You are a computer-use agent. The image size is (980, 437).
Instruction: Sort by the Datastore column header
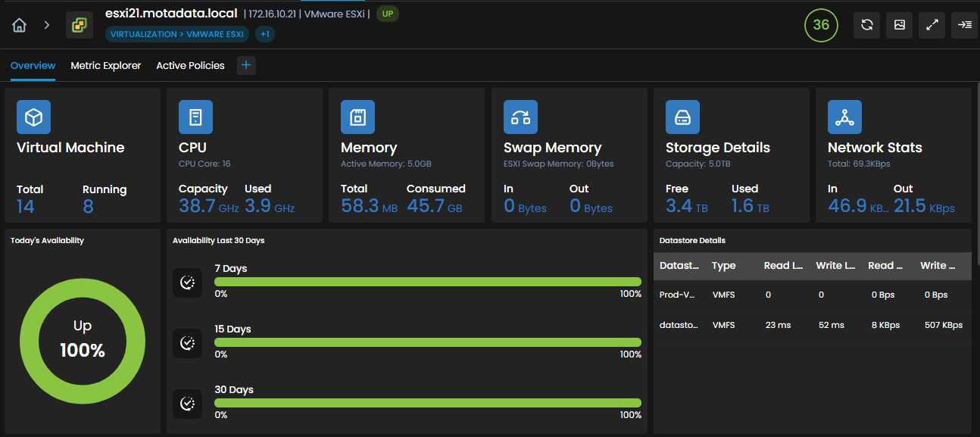point(679,266)
